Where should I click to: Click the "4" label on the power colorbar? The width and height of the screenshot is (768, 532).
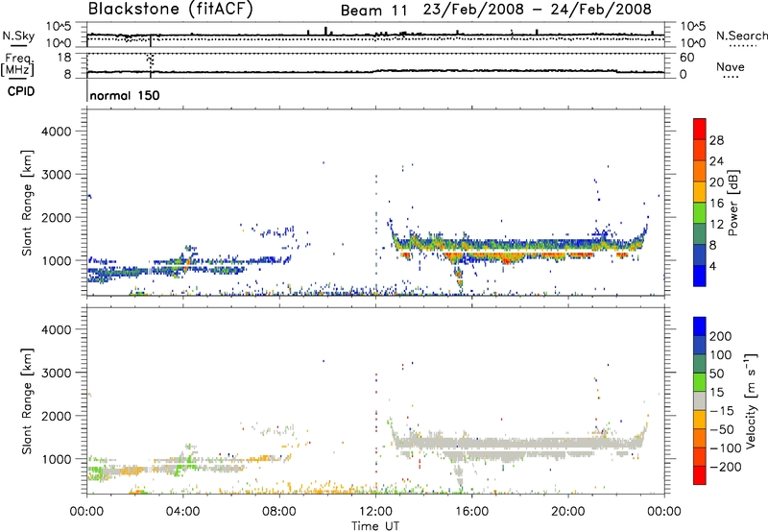pyautogui.click(x=712, y=266)
